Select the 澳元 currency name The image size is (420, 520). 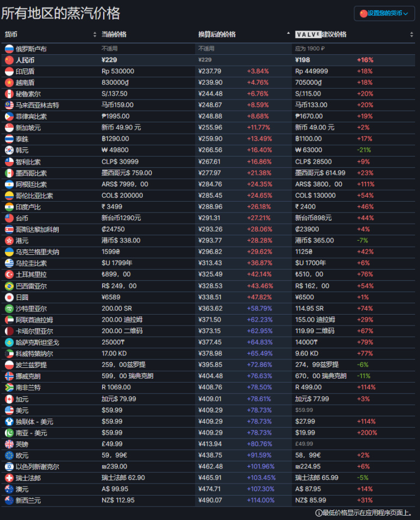click(x=22, y=490)
